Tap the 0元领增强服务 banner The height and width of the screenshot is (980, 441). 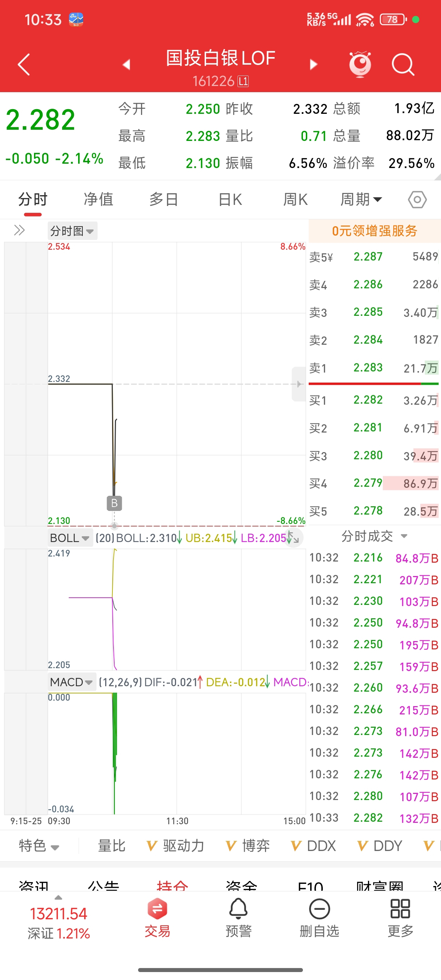tap(374, 231)
